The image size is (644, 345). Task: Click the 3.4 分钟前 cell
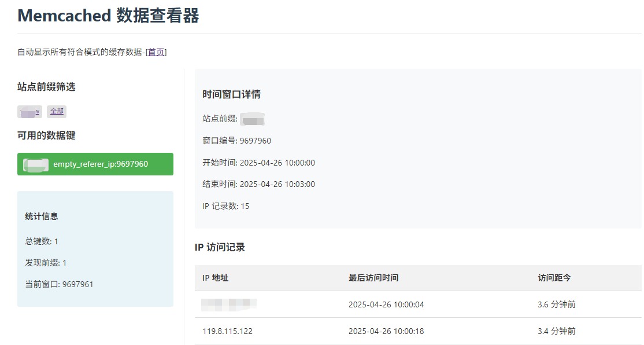coord(556,331)
